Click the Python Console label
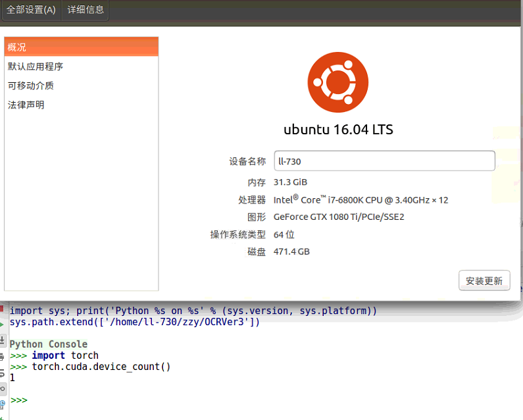 pos(49,344)
